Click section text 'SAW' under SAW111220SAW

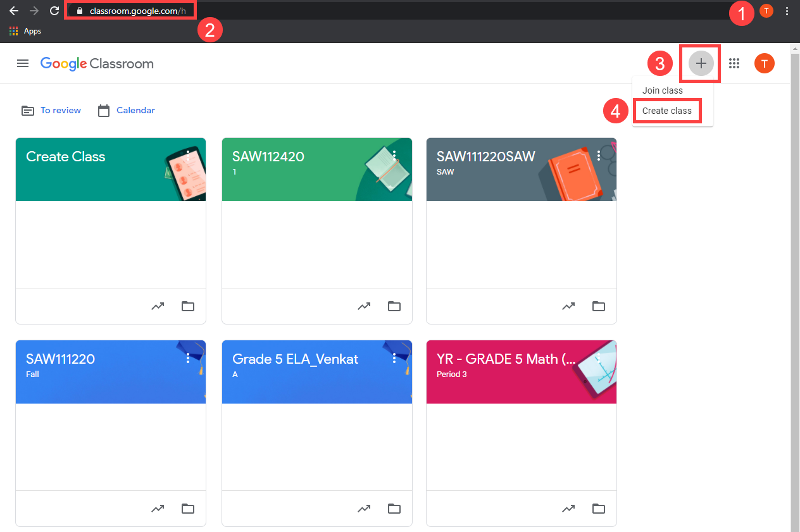point(445,171)
